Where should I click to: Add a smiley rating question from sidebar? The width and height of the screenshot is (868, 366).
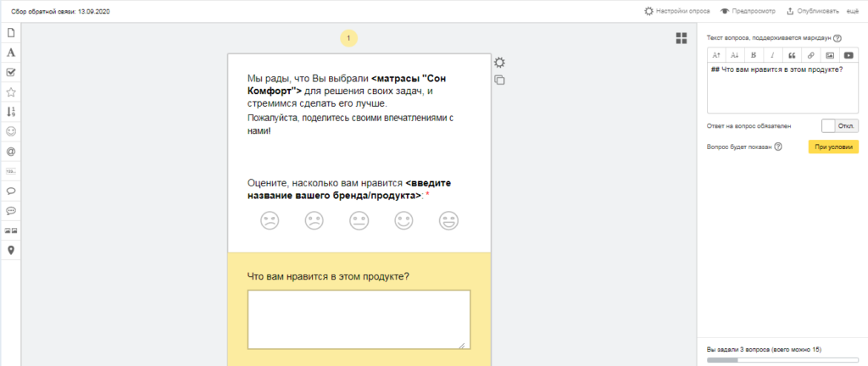10,131
